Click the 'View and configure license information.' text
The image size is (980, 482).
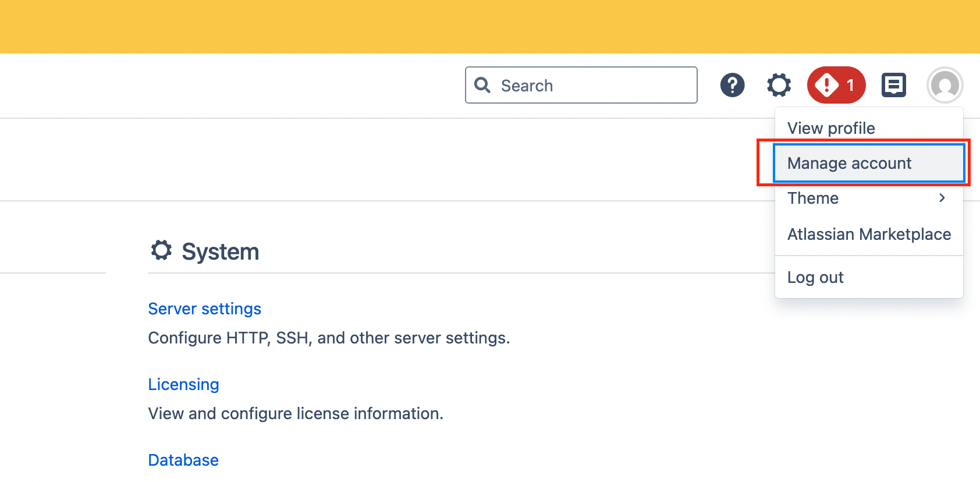[296, 413]
